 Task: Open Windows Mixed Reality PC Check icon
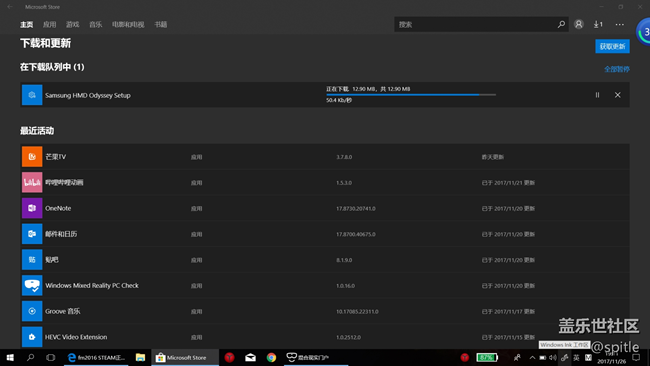point(32,285)
